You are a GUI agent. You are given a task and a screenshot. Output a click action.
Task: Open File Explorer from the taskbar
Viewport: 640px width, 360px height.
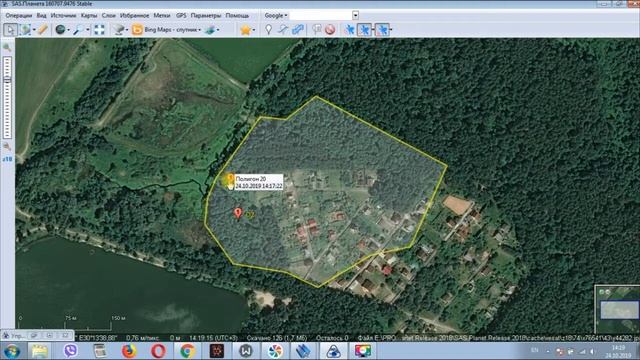click(x=40, y=351)
